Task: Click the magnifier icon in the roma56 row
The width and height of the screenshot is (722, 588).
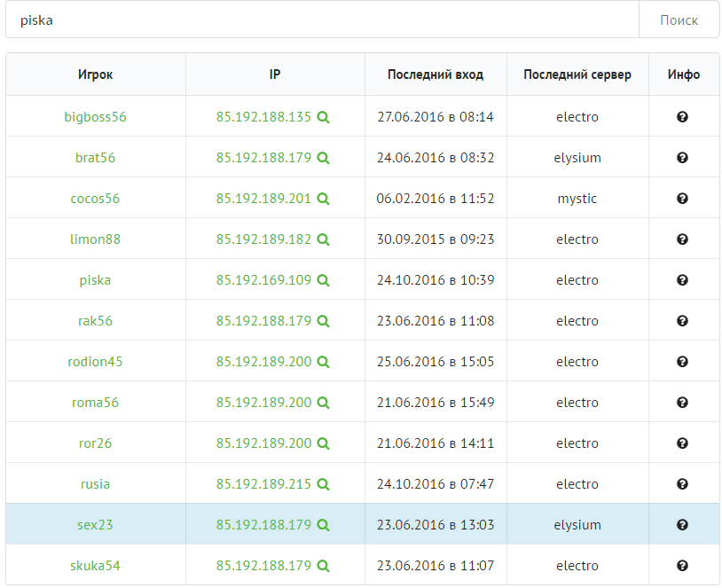Action: [323, 403]
